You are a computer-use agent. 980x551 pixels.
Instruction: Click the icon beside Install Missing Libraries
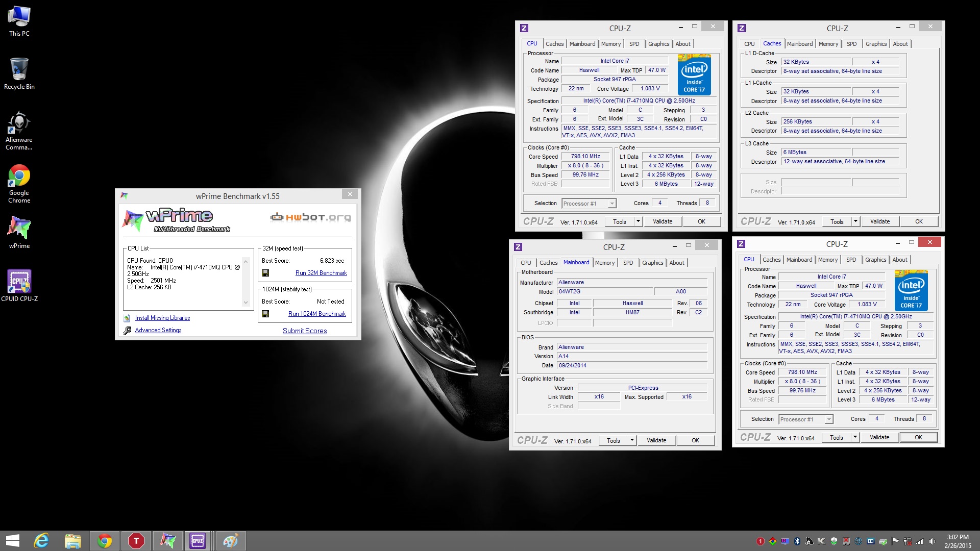click(127, 318)
